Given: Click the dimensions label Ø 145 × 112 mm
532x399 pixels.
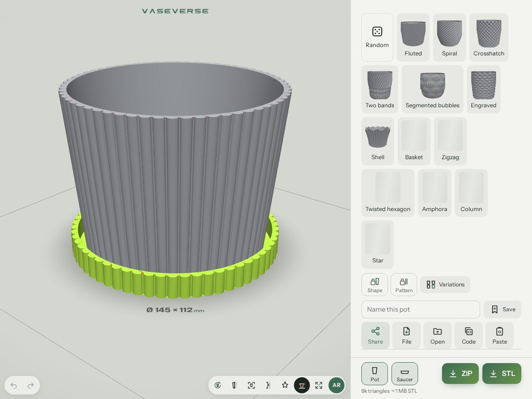Looking at the screenshot, I should (176, 310).
